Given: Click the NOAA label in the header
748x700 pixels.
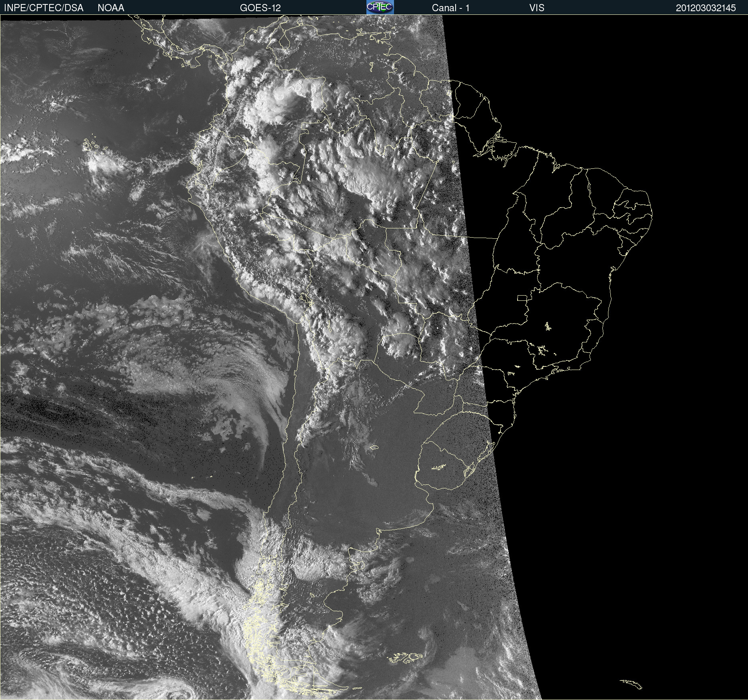Looking at the screenshot, I should [x=111, y=8].
